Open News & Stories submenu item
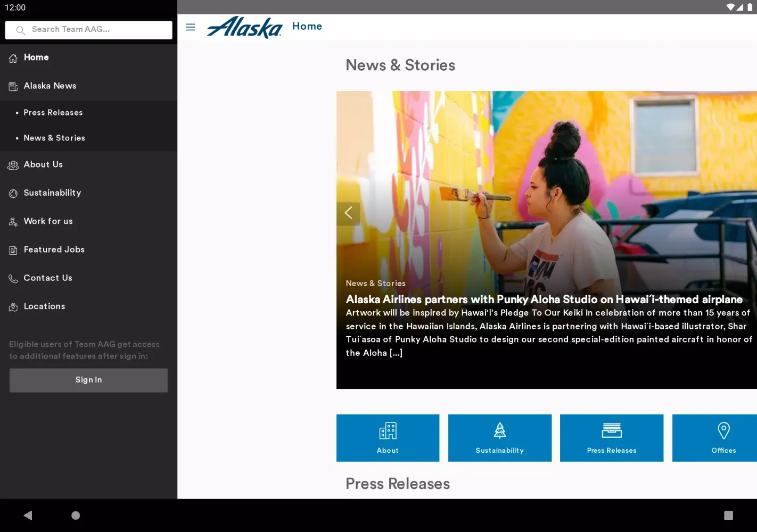This screenshot has width=757, height=532. tap(54, 138)
